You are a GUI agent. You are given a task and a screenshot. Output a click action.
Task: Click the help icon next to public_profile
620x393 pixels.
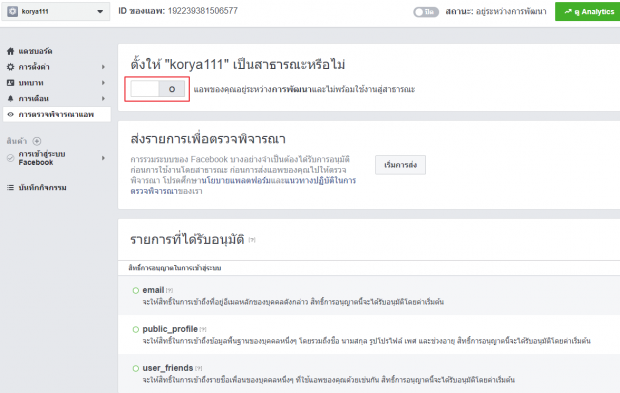click(203, 329)
